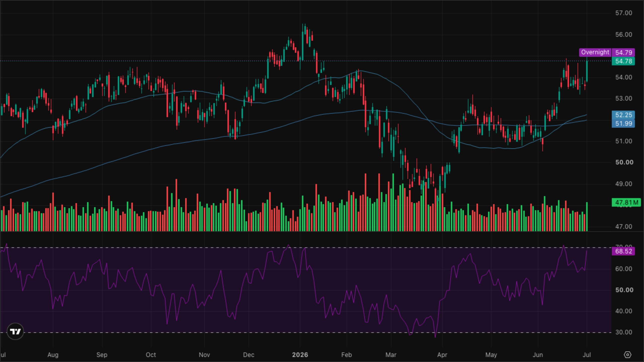Click the Oct label on time axis
Screen dimensions: 644x362
pos(151,355)
